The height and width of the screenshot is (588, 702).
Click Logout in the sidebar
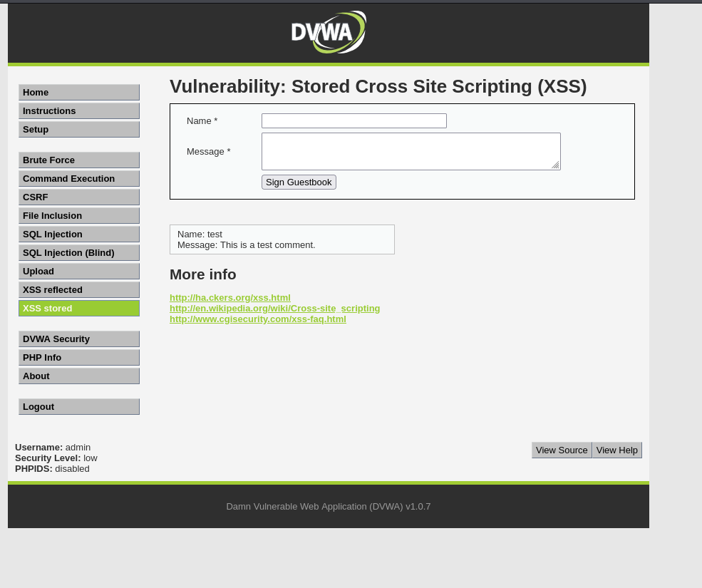pyautogui.click(x=79, y=407)
